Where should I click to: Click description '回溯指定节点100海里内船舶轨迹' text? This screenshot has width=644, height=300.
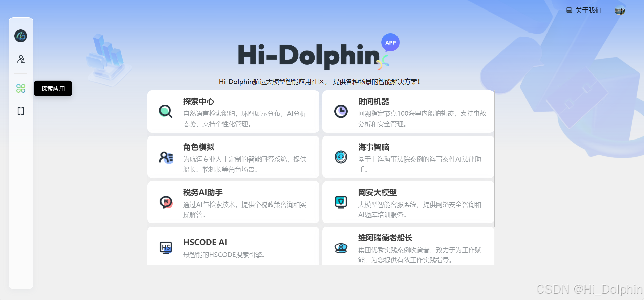click(406, 113)
